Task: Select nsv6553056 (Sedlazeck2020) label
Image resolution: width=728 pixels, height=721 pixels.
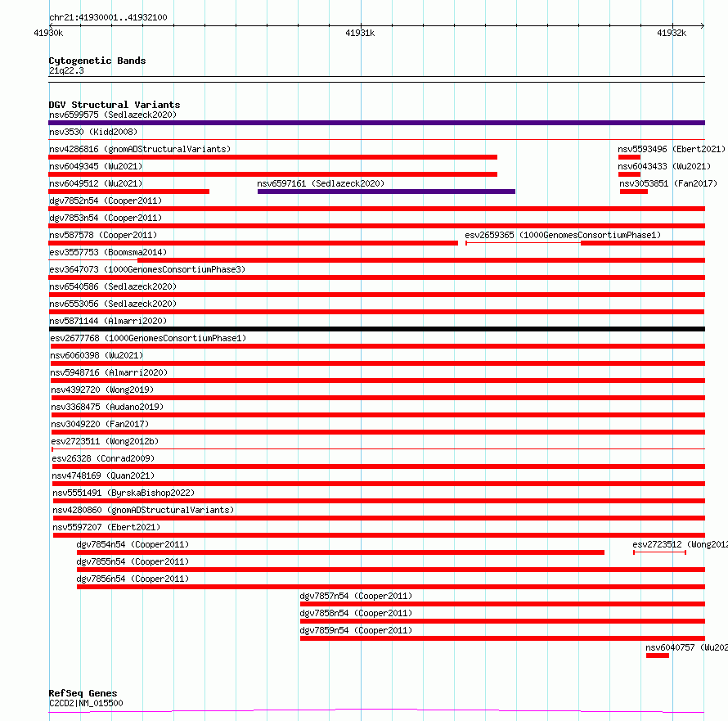Action: click(113, 304)
